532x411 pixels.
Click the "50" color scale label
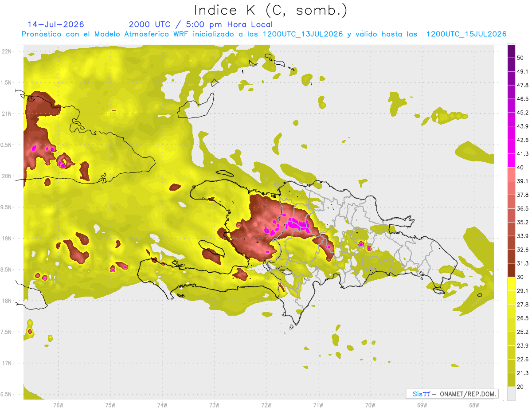pyautogui.click(x=520, y=58)
